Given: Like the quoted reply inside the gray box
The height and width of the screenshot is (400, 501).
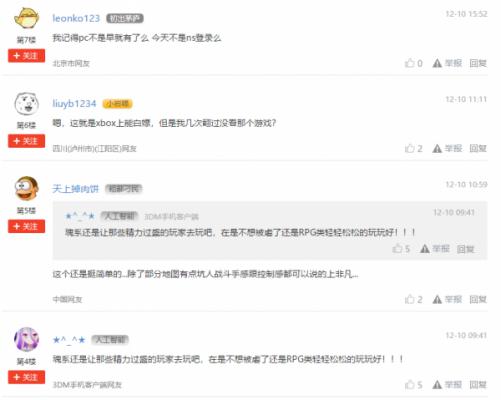Looking at the screenshot, I should pos(397,248).
